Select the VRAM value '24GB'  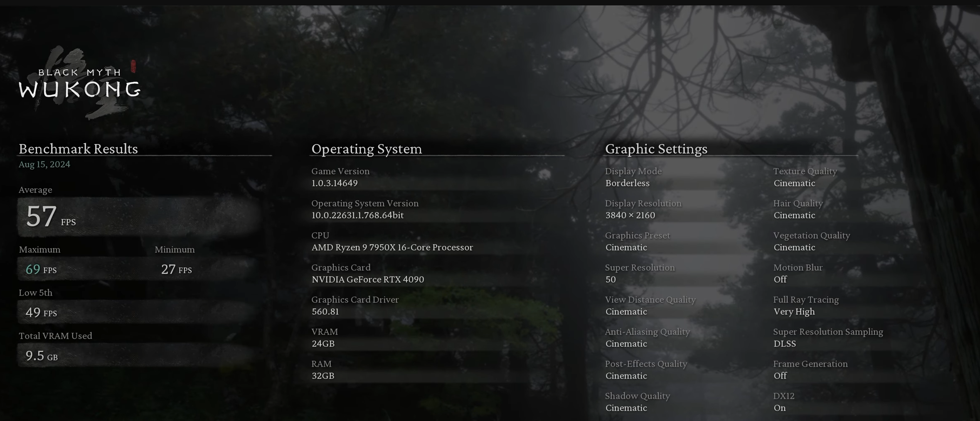[x=323, y=344]
